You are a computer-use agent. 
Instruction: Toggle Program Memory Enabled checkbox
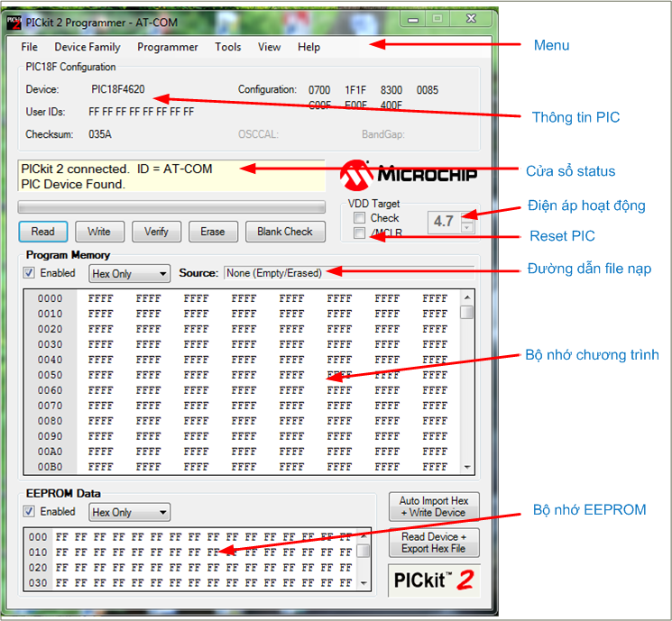(x=29, y=273)
